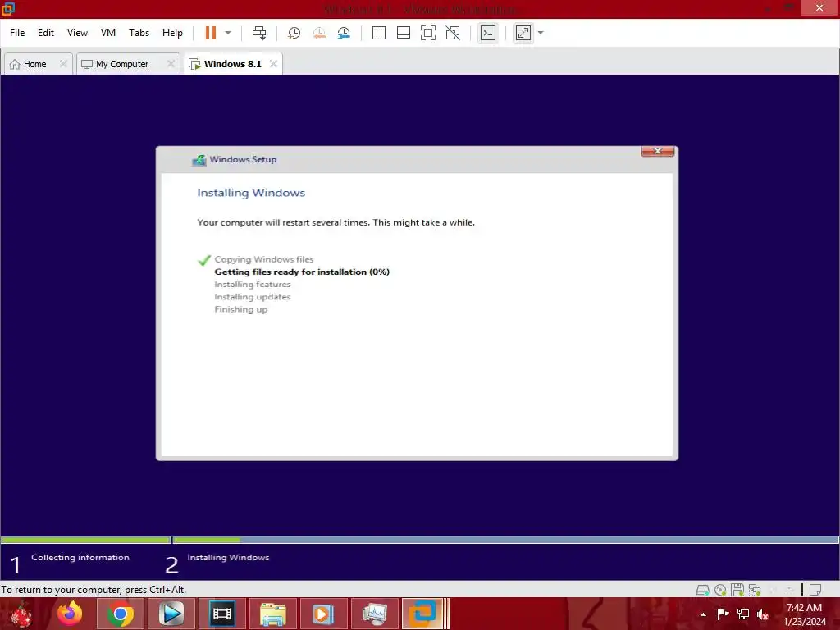Image resolution: width=840 pixels, height=630 pixels.
Task: Open the VM menu
Action: coord(108,33)
